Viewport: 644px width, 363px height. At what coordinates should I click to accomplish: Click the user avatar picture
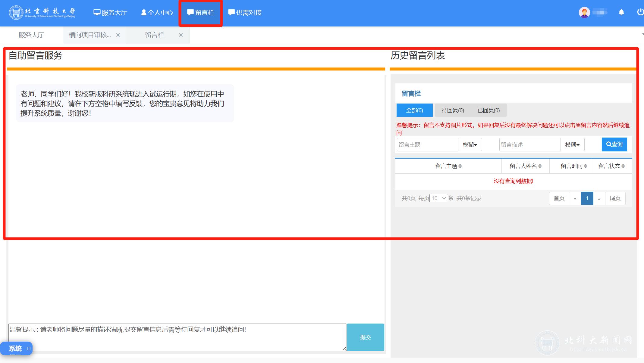tap(584, 12)
